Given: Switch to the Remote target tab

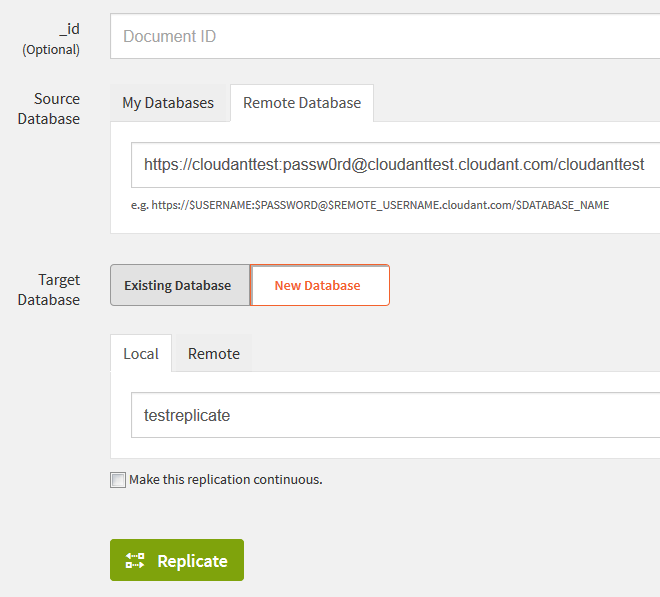Looking at the screenshot, I should [213, 353].
